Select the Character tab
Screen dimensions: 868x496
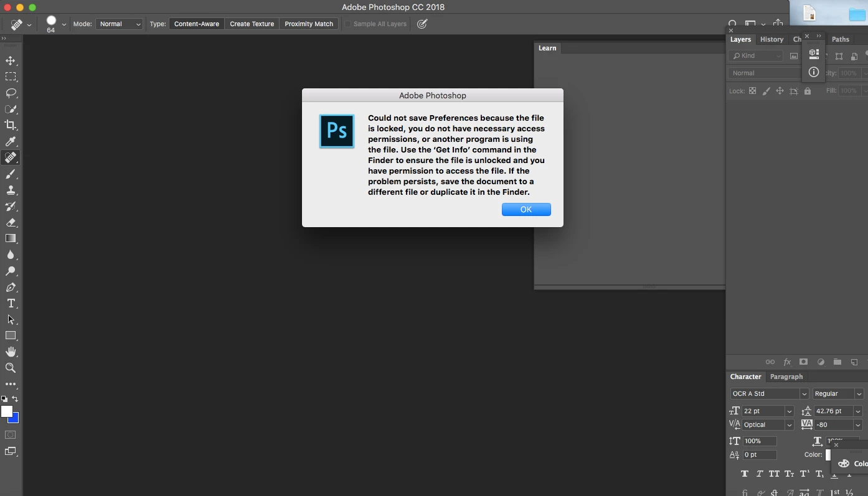tap(745, 377)
